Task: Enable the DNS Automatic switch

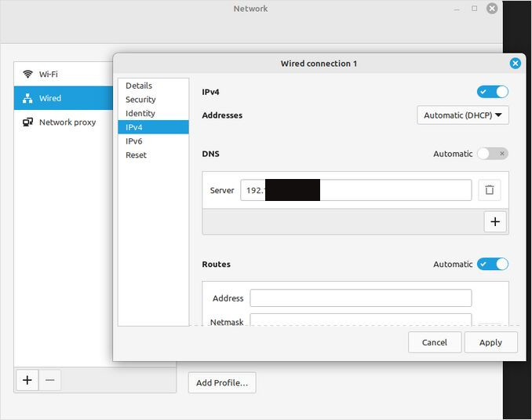Action: pyautogui.click(x=492, y=154)
